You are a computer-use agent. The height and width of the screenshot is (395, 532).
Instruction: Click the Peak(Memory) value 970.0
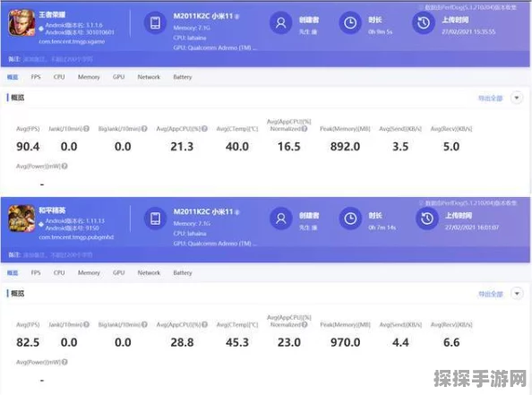pyautogui.click(x=346, y=342)
